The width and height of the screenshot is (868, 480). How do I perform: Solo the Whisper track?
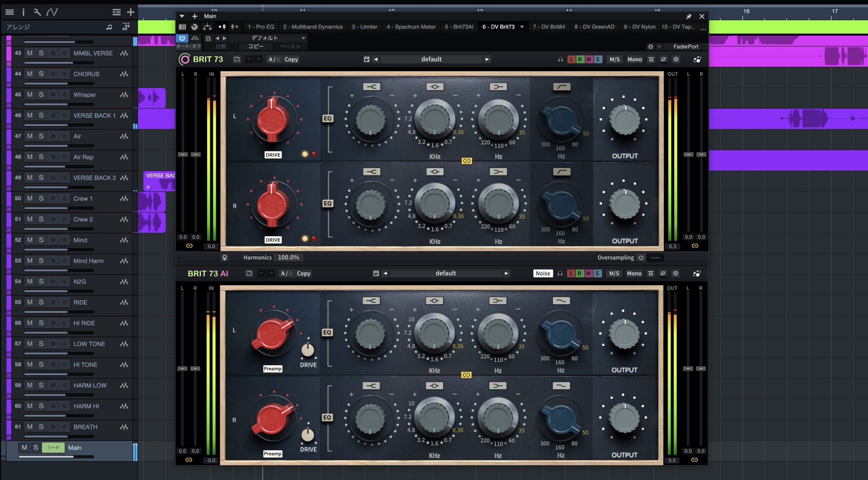[x=41, y=95]
